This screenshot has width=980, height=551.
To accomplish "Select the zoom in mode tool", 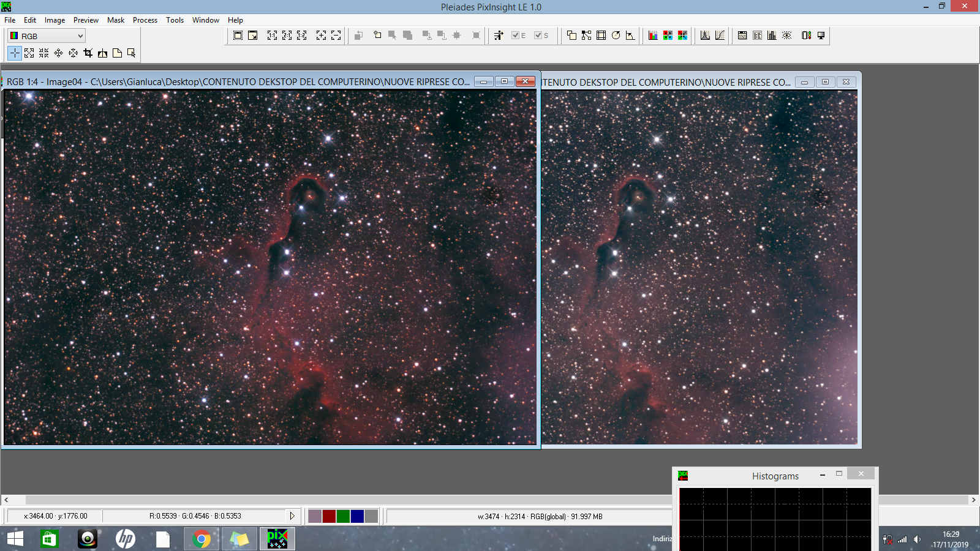I will tap(29, 53).
